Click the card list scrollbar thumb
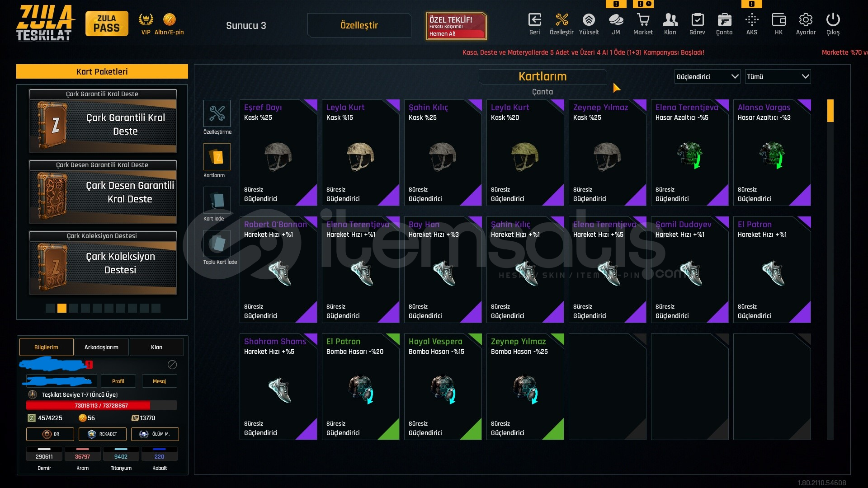The width and height of the screenshot is (868, 488). click(x=830, y=111)
